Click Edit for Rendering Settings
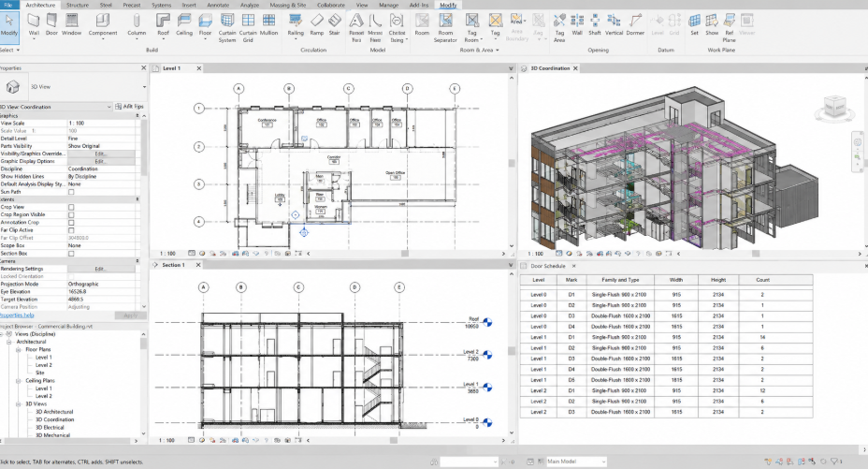Screen dimensions: 868x469 click(100, 269)
